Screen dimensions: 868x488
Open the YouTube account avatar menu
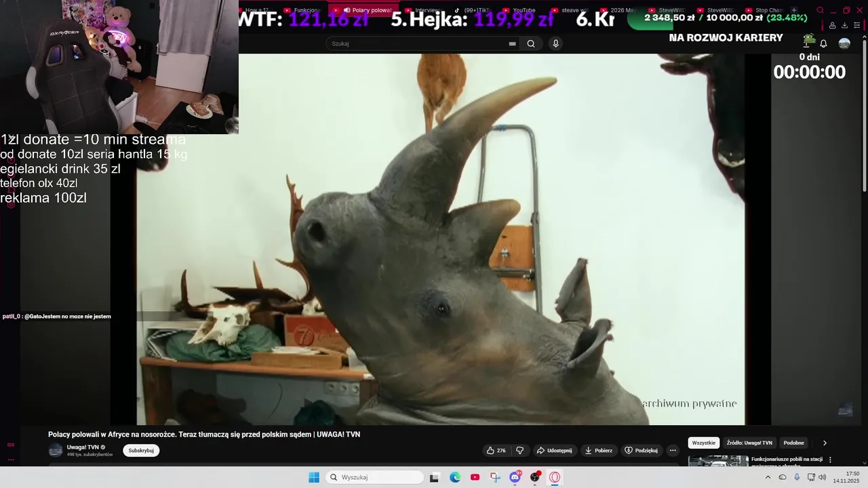click(844, 43)
